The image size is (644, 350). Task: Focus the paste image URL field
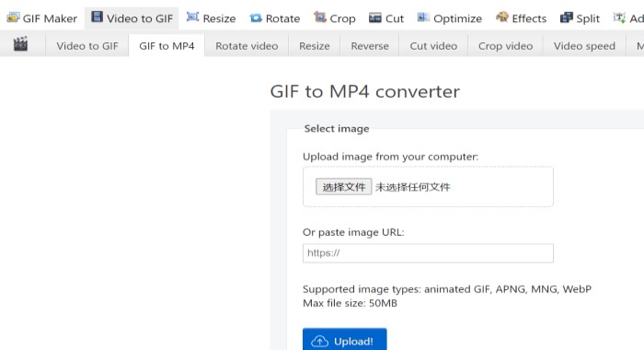click(x=428, y=253)
